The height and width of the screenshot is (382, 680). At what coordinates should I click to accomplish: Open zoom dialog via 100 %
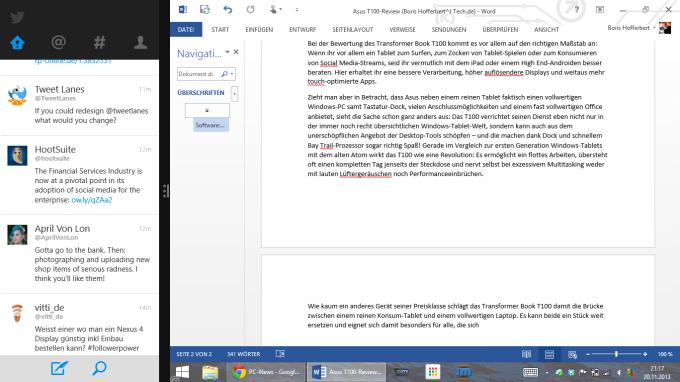coord(665,354)
